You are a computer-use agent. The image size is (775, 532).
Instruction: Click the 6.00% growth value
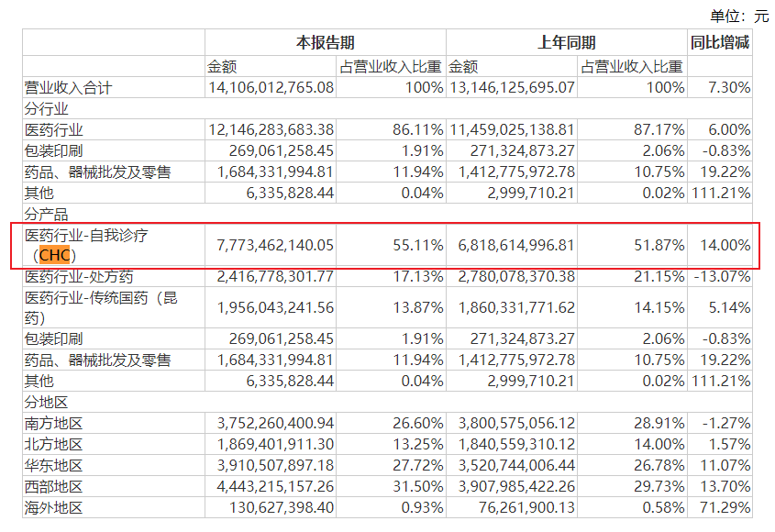(x=729, y=129)
